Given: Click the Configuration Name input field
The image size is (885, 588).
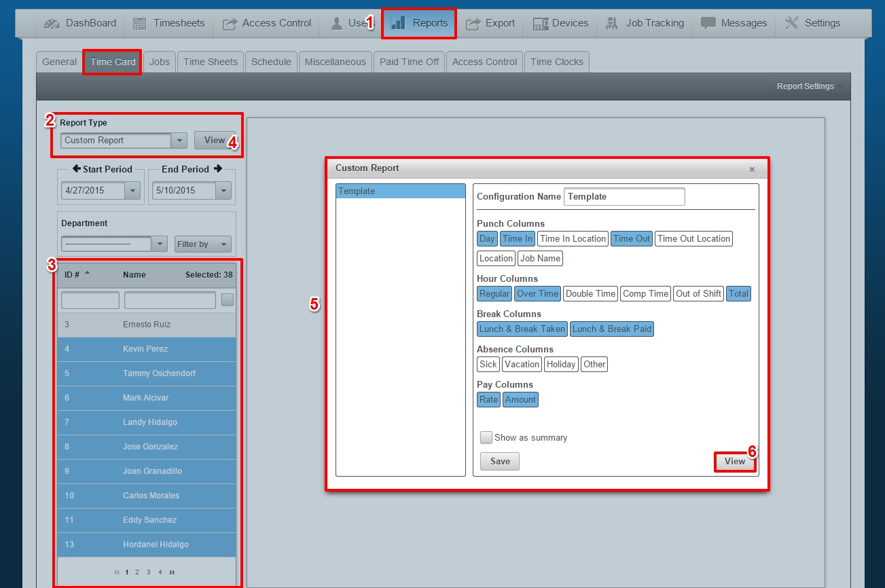Looking at the screenshot, I should pos(624,197).
